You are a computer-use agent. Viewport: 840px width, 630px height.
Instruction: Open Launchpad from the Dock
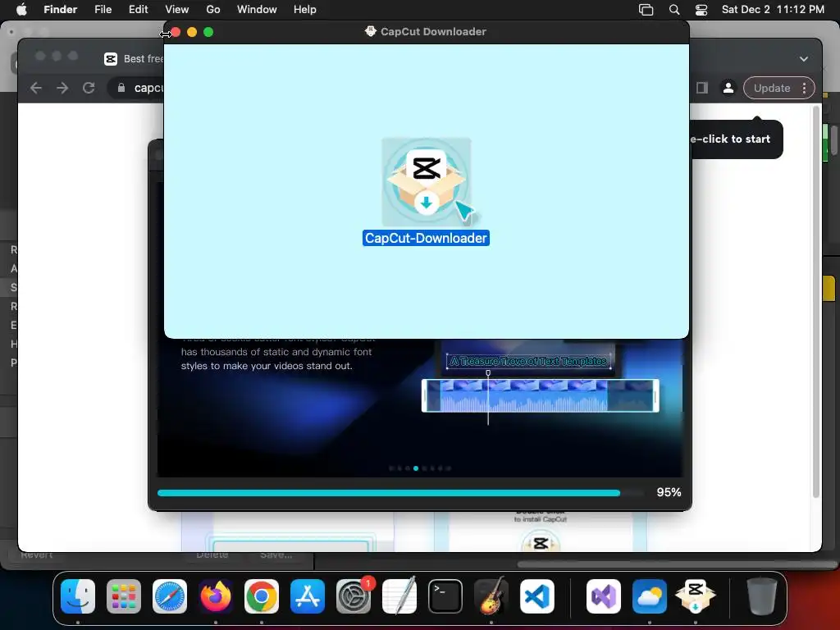124,596
